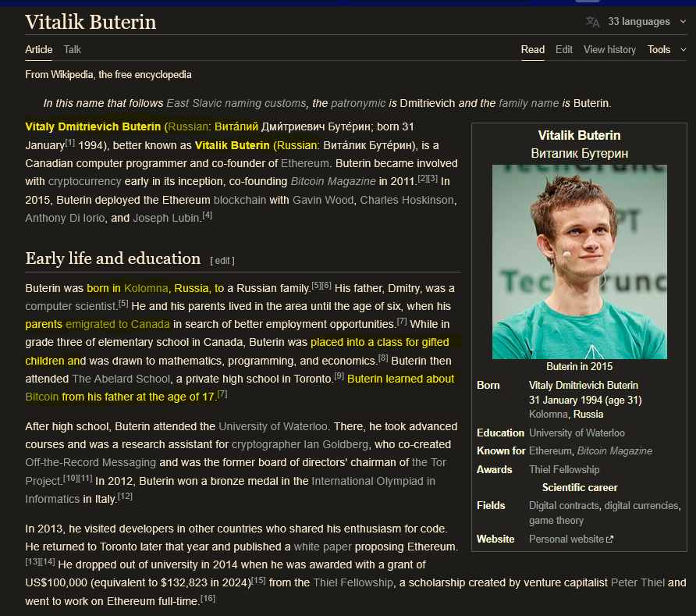Open the white paper link
Screen dimensions: 696x616
[323, 547]
